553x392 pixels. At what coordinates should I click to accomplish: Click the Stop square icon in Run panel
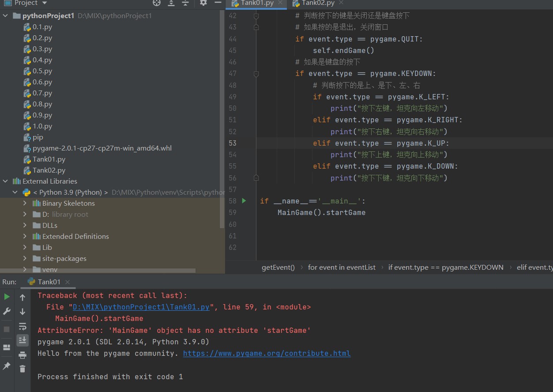point(7,329)
